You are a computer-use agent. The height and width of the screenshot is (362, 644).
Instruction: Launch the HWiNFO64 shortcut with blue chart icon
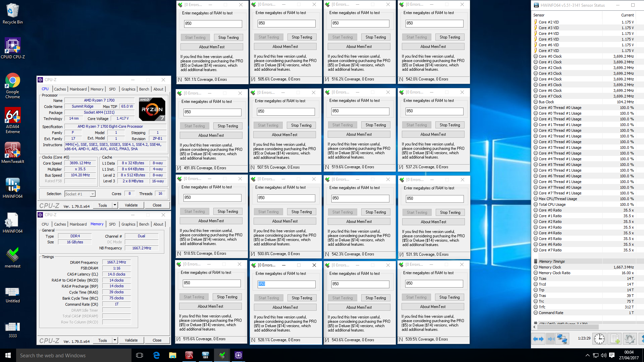(x=12, y=188)
